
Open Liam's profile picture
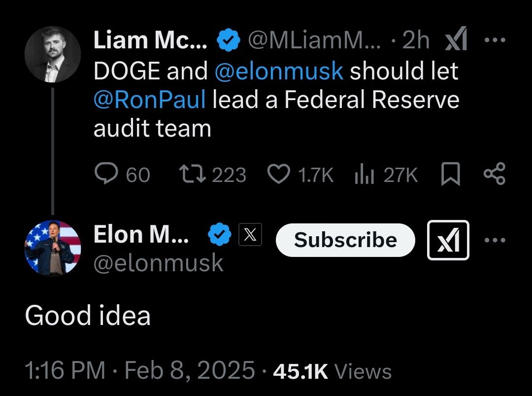tap(53, 54)
